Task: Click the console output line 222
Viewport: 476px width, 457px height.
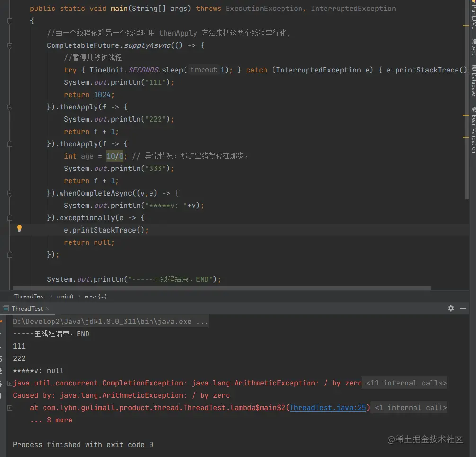Action: [19, 358]
